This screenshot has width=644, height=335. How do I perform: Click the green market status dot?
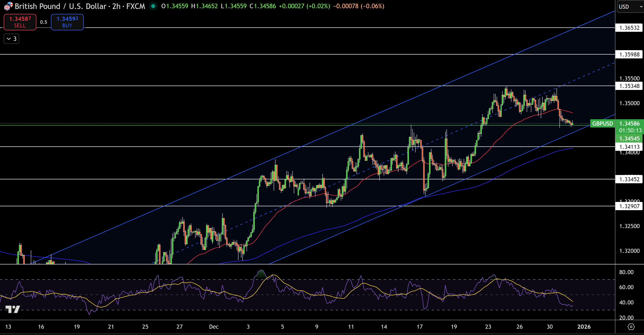[153, 6]
